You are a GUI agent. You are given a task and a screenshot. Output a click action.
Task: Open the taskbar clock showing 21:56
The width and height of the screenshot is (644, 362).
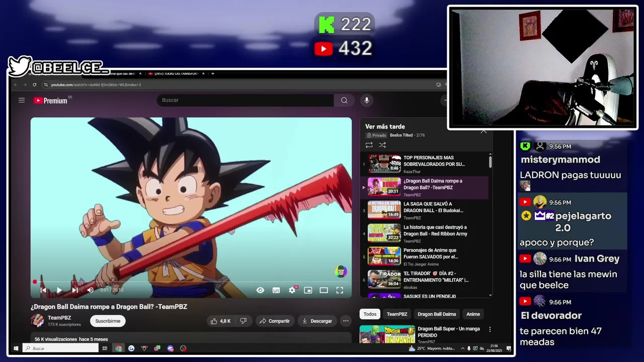coord(494,348)
